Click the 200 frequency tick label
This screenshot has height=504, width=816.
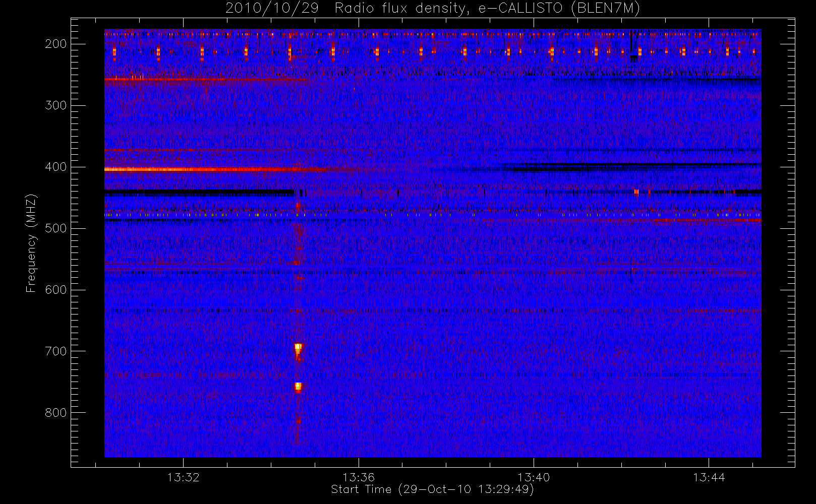coord(55,44)
